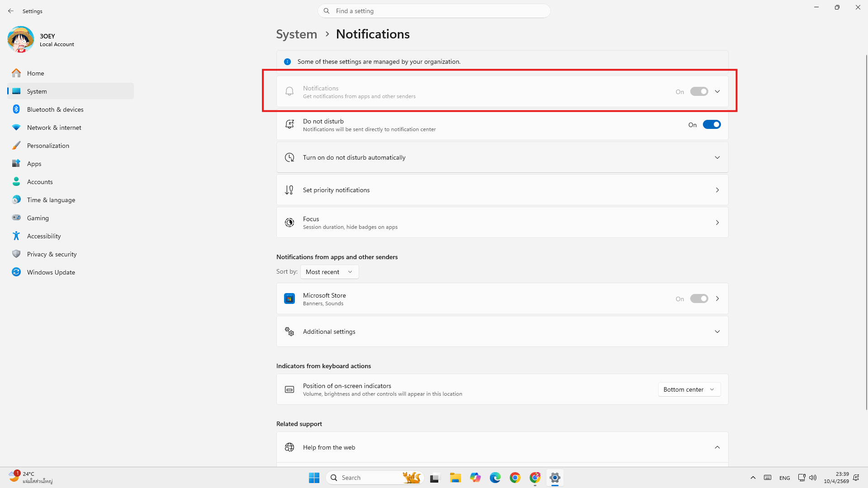868x488 pixels.
Task: Open the weather widget showing 24°C
Action: click(x=31, y=478)
